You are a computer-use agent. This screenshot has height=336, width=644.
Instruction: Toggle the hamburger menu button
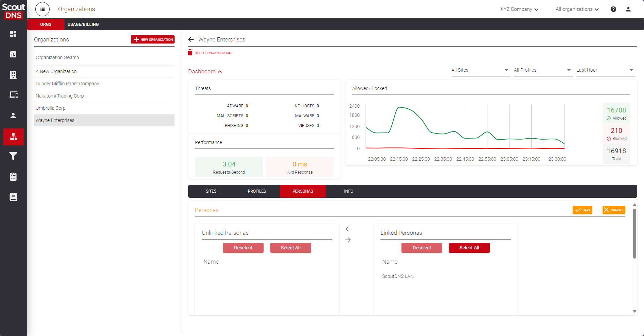(42, 9)
